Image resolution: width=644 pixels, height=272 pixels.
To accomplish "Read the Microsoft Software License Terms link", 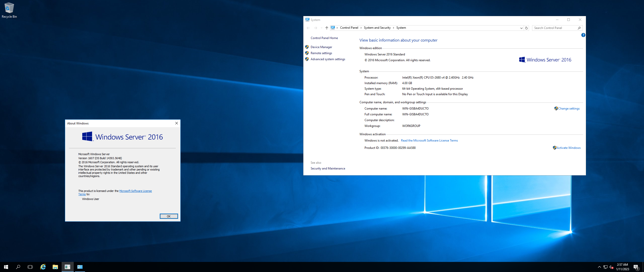I will (429, 141).
